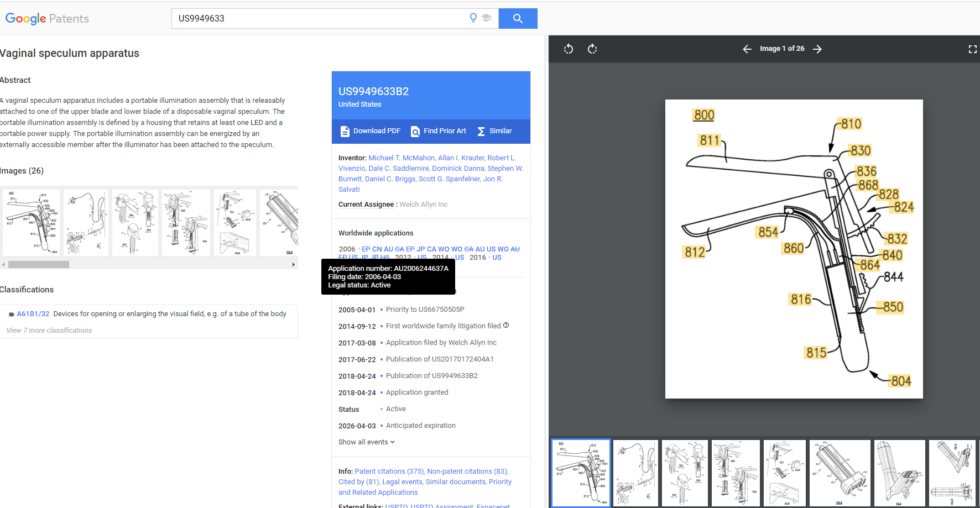Click the Download PDF document icon
Image resolution: width=980 pixels, height=508 pixels.
pyautogui.click(x=345, y=131)
